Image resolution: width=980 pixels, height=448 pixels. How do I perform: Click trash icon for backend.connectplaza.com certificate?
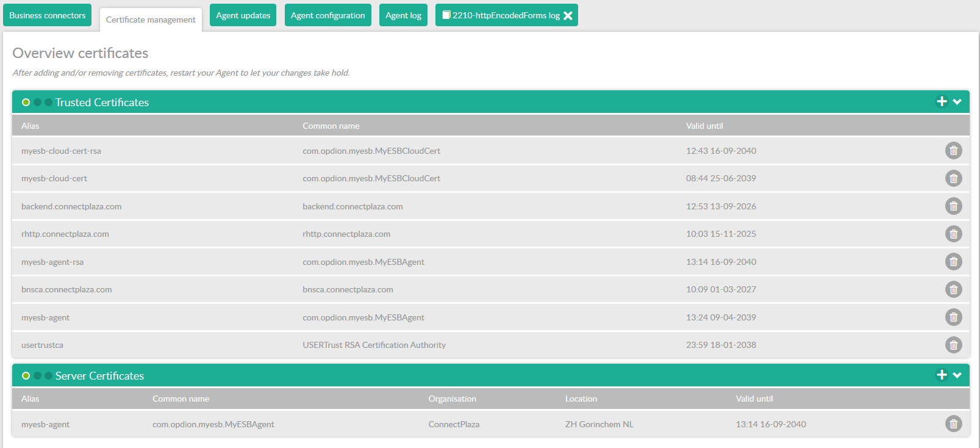[x=953, y=206]
